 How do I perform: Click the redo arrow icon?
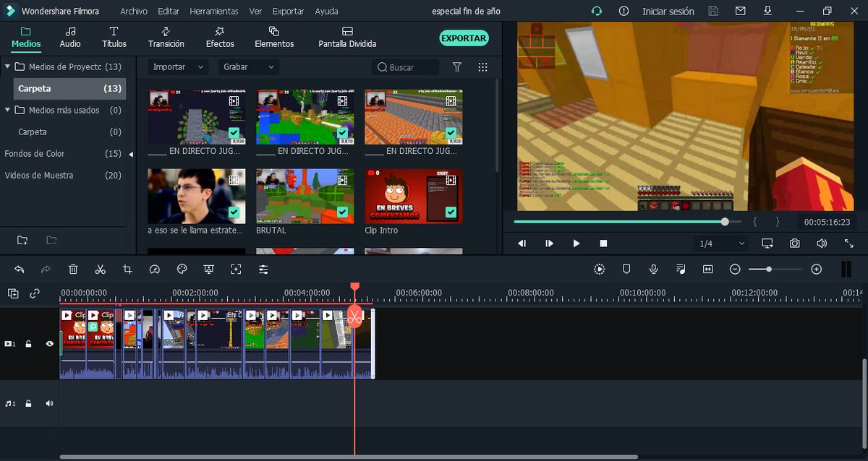tap(46, 269)
